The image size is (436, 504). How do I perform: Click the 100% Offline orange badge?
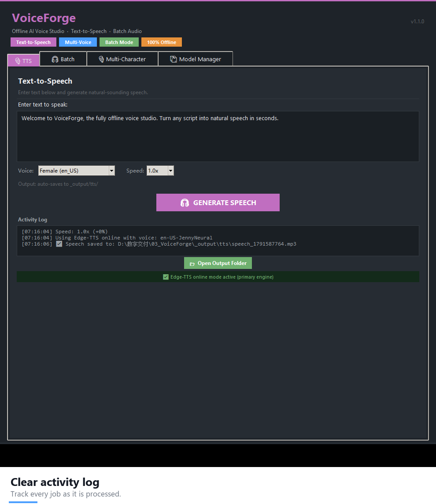(162, 42)
